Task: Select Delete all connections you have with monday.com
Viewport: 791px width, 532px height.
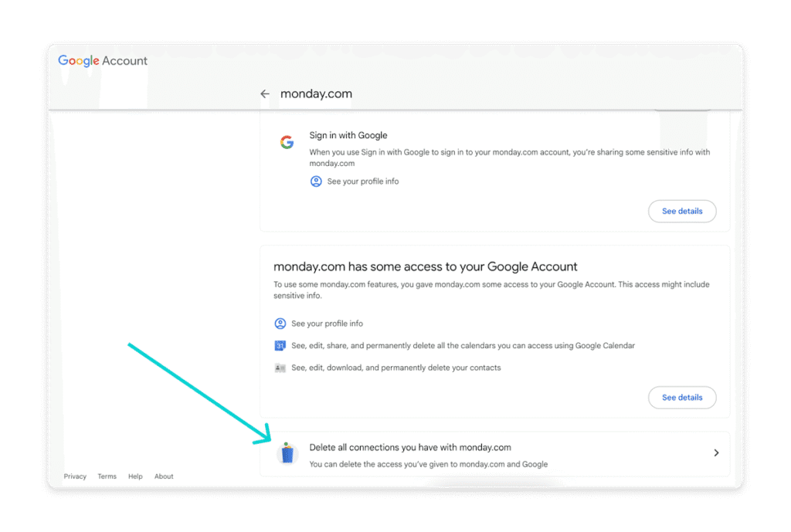Action: coord(495,454)
